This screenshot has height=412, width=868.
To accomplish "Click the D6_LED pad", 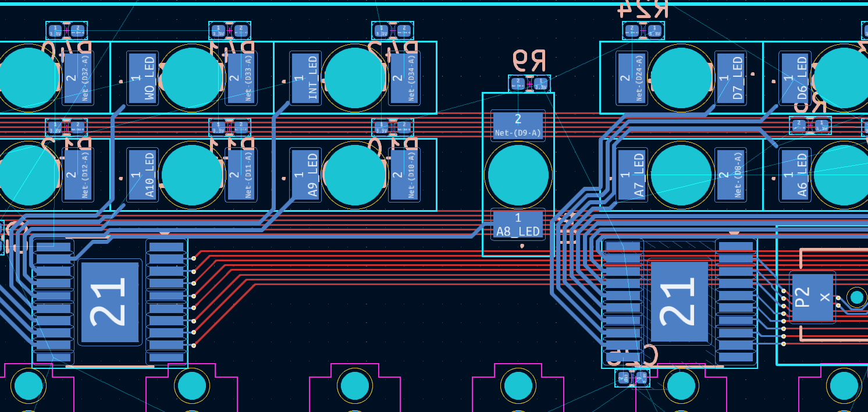I will [x=795, y=78].
